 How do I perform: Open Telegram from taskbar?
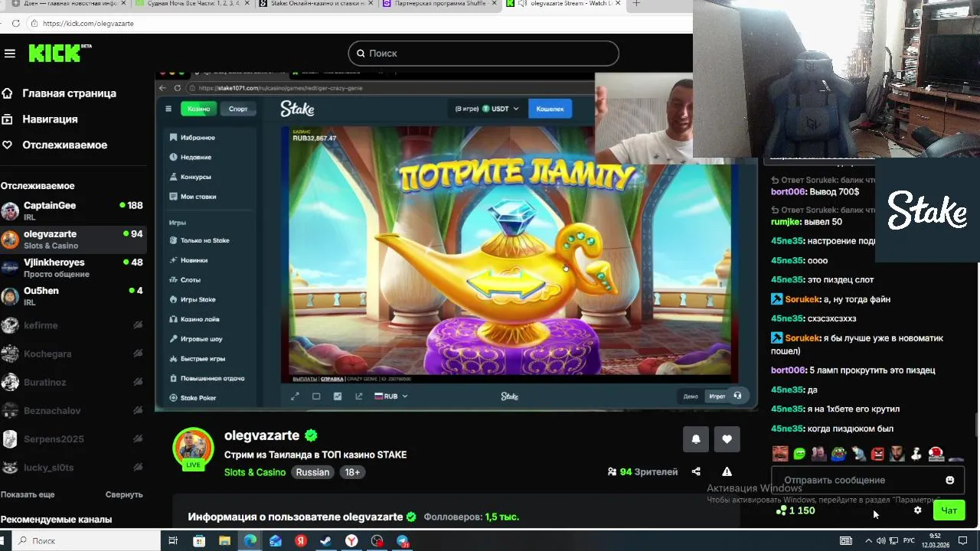pyautogui.click(x=403, y=540)
